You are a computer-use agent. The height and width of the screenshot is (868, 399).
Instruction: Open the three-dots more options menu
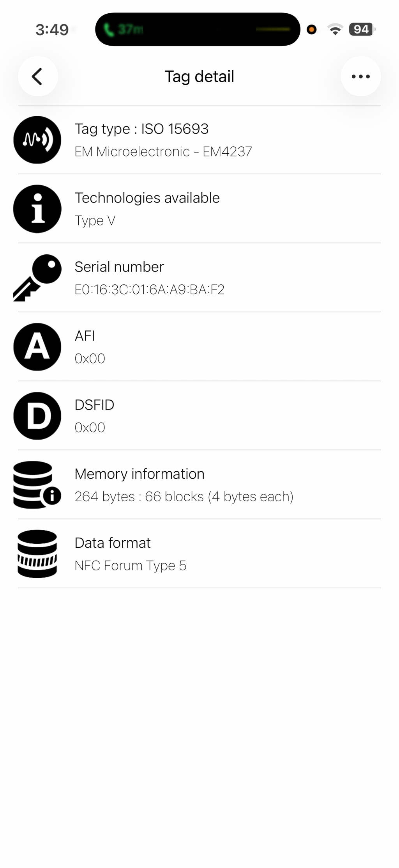(x=360, y=76)
